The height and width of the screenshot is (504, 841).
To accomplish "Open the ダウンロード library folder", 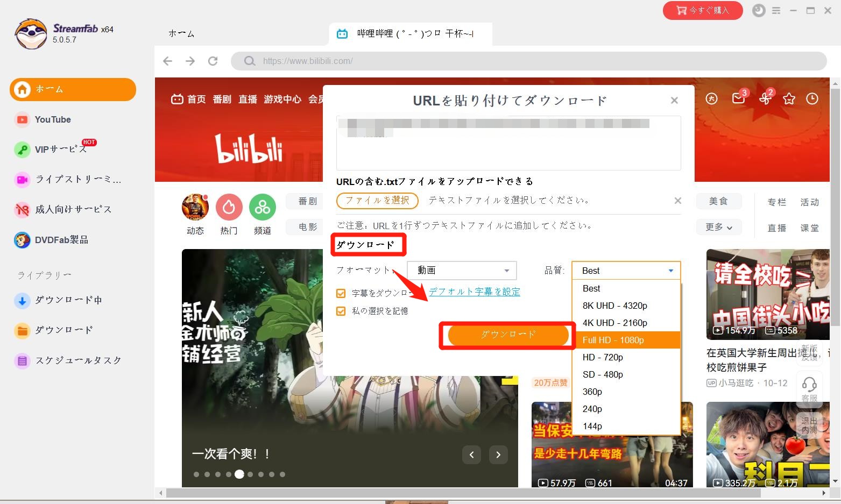I will [54, 330].
